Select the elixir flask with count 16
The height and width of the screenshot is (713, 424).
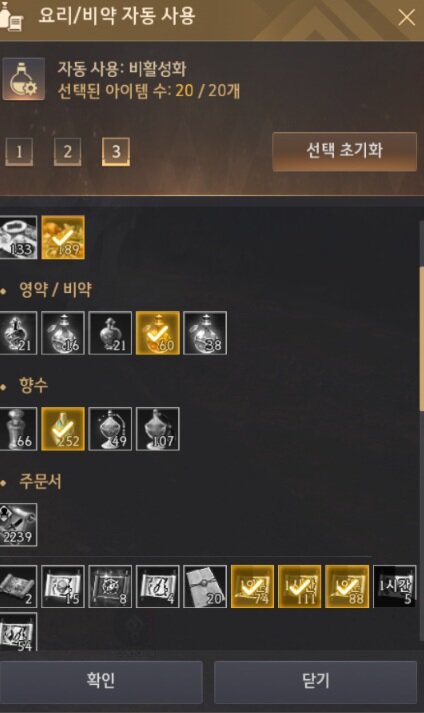(x=63, y=333)
